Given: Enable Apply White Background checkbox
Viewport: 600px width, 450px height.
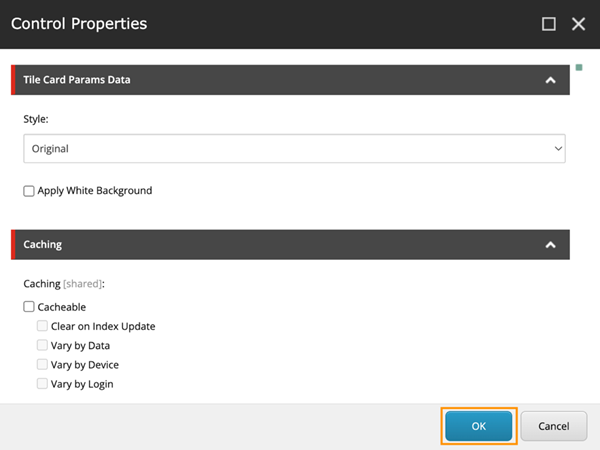Looking at the screenshot, I should click(x=29, y=191).
